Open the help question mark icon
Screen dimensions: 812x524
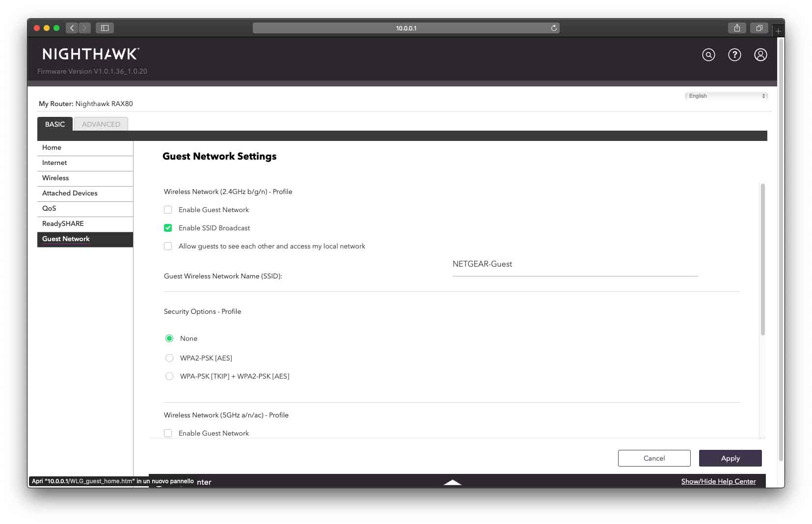click(x=734, y=55)
